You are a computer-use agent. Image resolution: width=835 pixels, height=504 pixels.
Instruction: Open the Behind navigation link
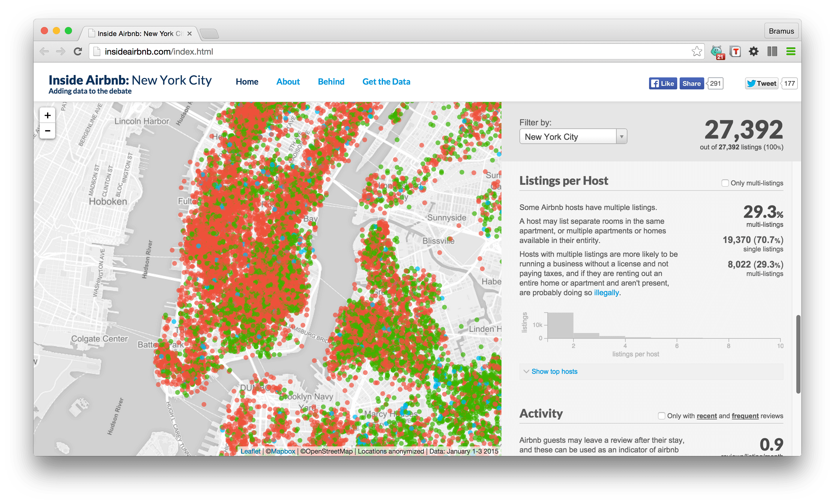click(x=331, y=82)
